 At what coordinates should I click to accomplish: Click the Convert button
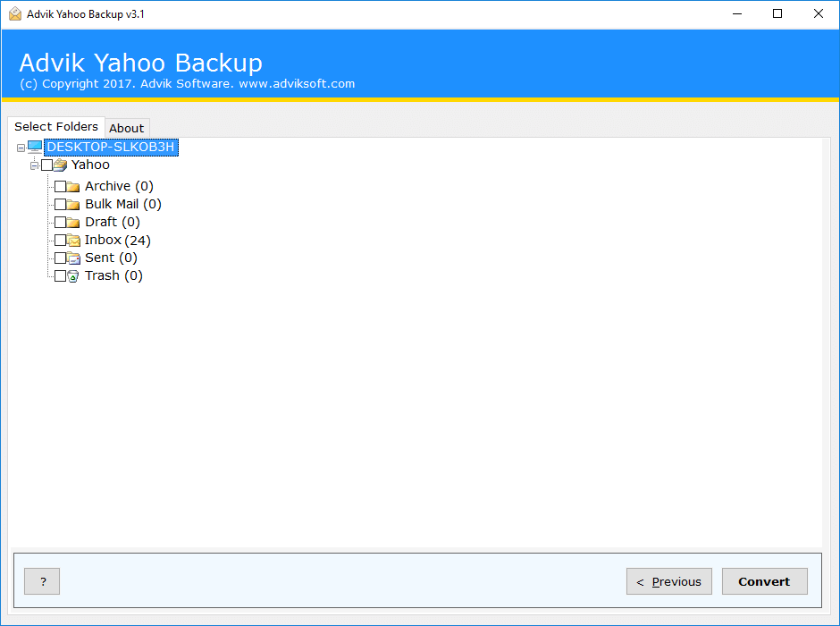pyautogui.click(x=764, y=581)
